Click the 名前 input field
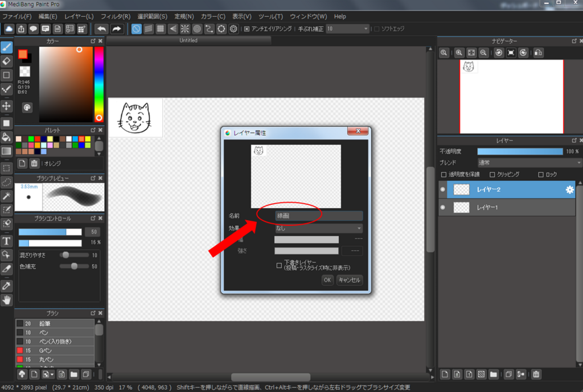Viewport: 583px width, 392px height. 319,216
